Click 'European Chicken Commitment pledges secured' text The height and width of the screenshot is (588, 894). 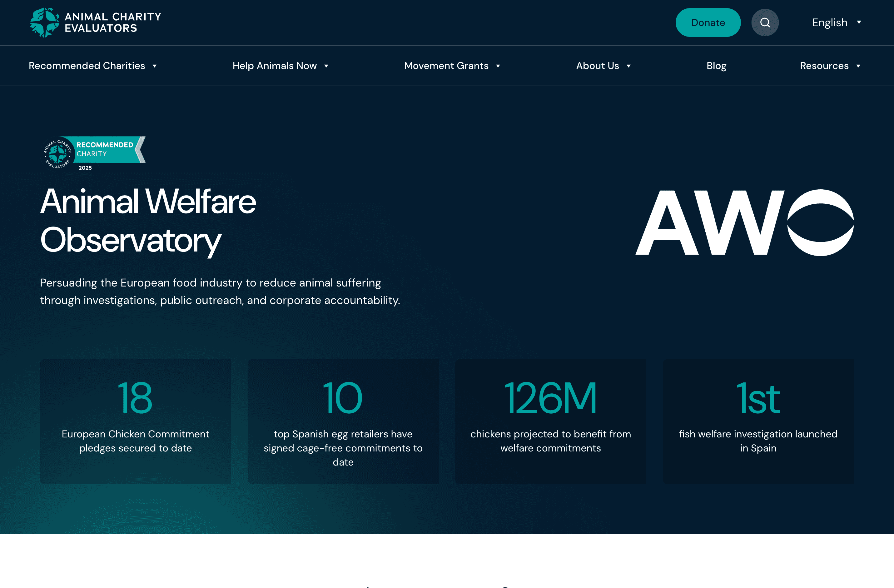[136, 441]
